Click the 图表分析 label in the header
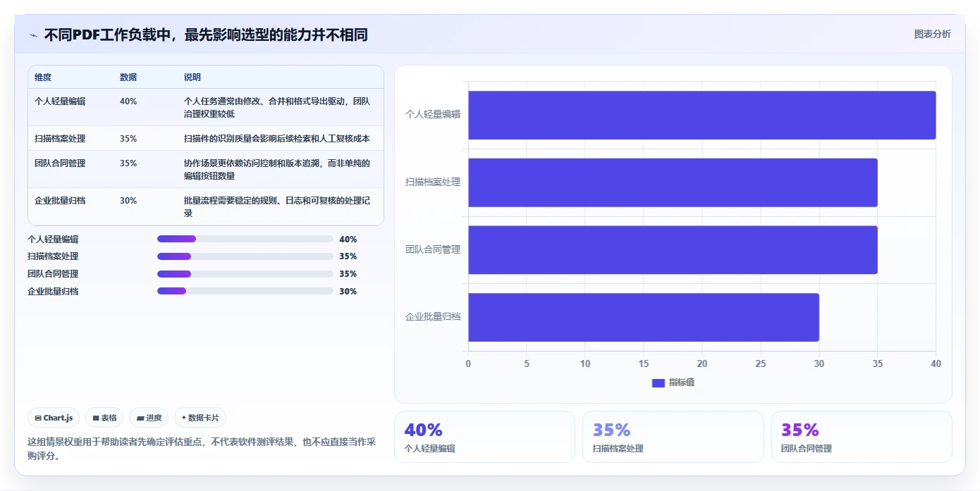The image size is (980, 491). coord(932,34)
